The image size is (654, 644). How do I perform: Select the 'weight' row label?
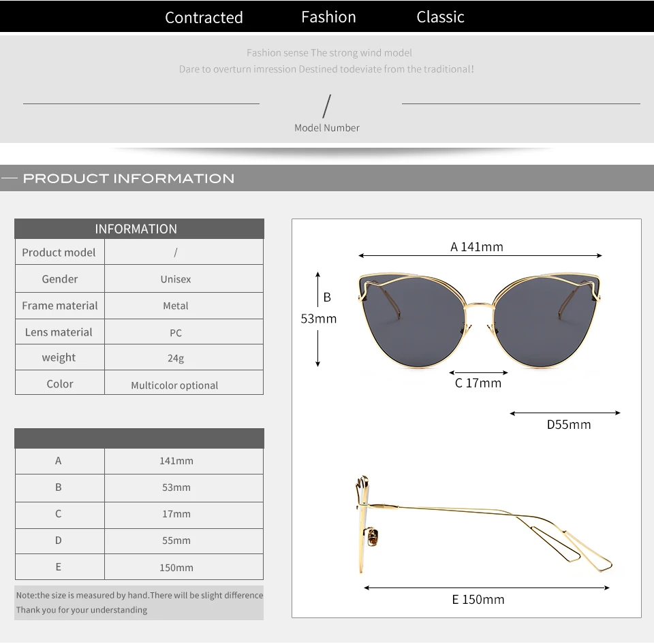pos(59,357)
